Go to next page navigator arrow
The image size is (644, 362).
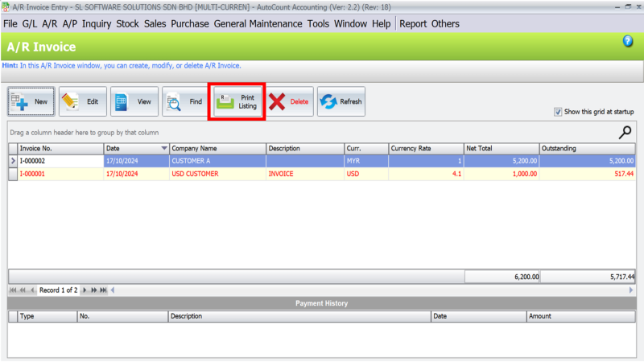[x=94, y=290]
